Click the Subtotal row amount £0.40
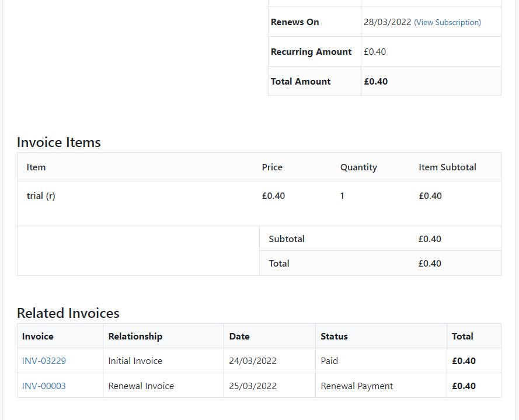The image size is (519, 420). click(x=430, y=239)
